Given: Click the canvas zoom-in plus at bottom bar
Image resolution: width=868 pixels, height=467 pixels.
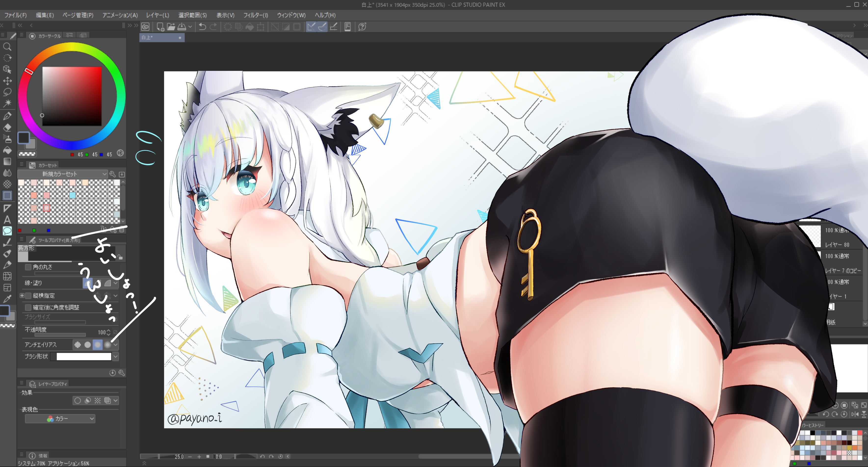Looking at the screenshot, I should (199, 456).
